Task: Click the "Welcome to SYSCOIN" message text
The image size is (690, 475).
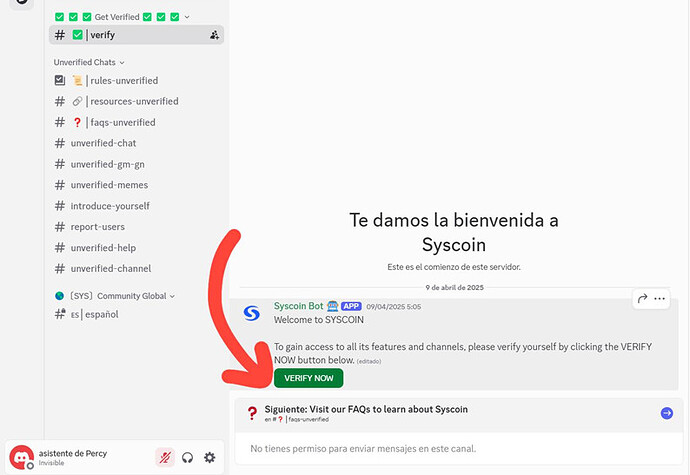Action: (x=319, y=320)
